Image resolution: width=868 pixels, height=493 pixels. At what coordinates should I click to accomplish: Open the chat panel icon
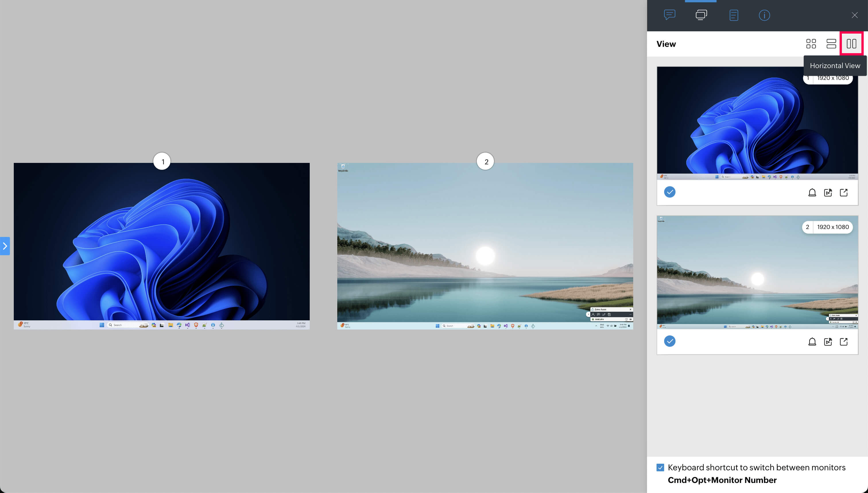pos(669,15)
